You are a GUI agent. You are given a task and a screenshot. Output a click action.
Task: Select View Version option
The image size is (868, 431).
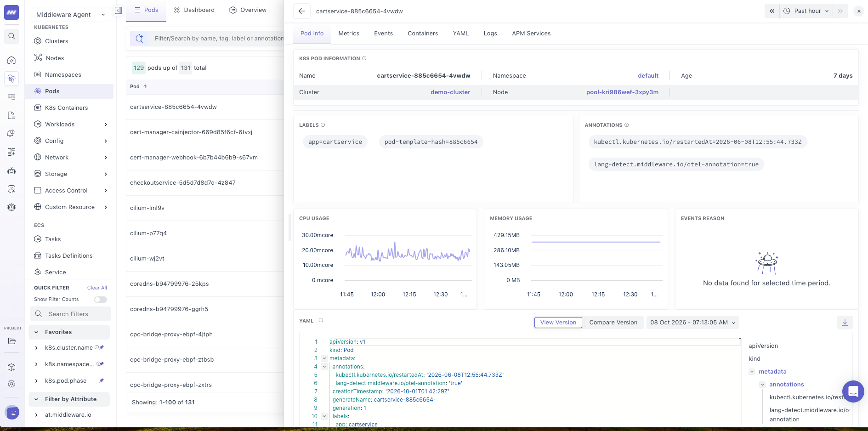[x=558, y=323]
